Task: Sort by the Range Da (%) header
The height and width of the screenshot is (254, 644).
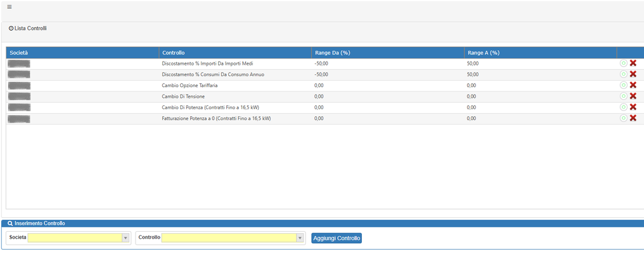Action: [x=388, y=53]
